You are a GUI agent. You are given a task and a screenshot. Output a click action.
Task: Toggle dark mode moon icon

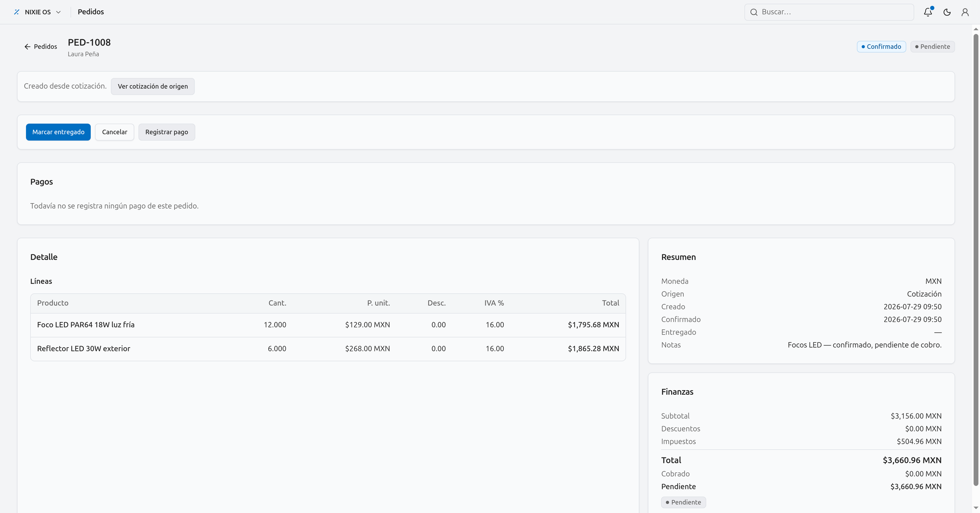(947, 12)
